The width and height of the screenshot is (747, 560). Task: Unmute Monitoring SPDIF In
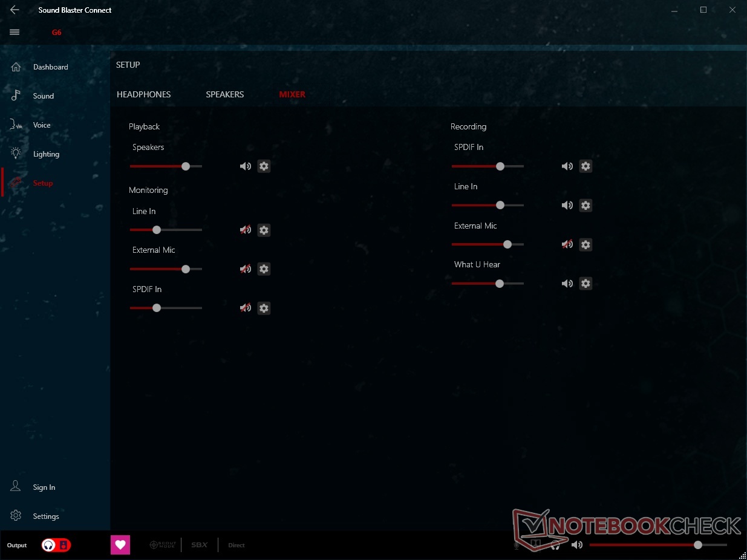click(x=245, y=308)
